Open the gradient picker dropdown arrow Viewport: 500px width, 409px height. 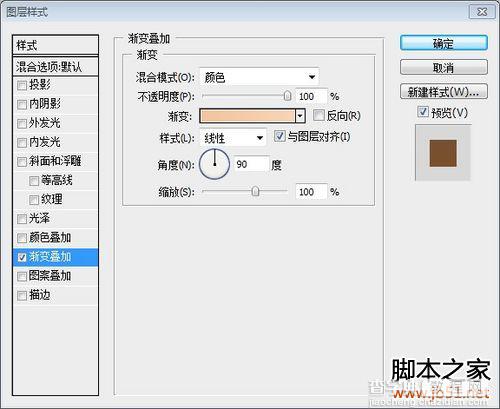(300, 116)
